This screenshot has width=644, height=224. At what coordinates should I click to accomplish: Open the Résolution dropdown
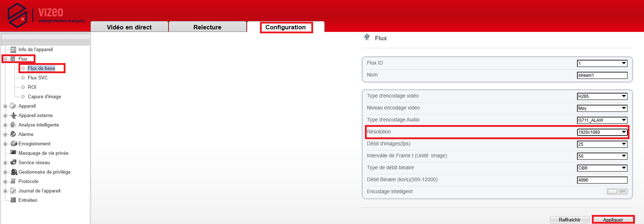602,132
